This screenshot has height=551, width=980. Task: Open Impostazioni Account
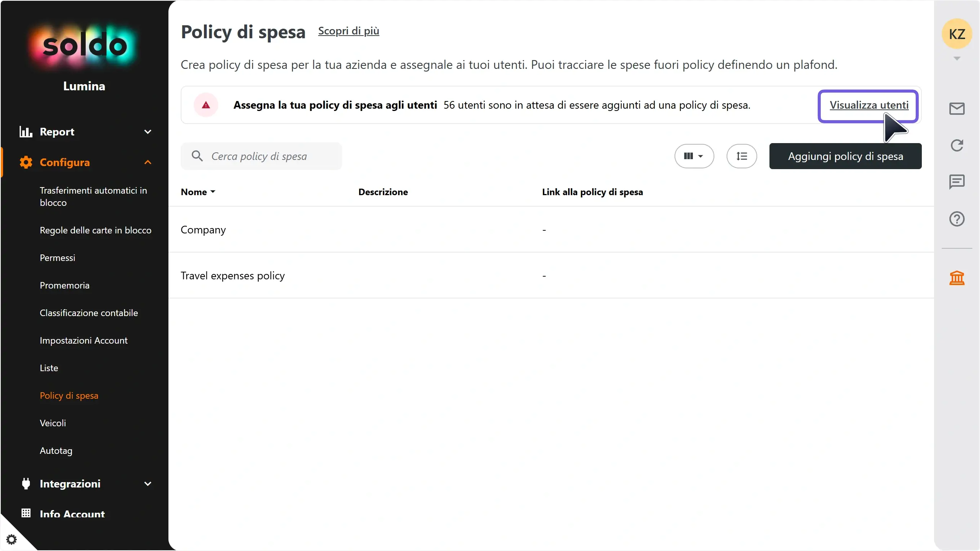point(83,340)
